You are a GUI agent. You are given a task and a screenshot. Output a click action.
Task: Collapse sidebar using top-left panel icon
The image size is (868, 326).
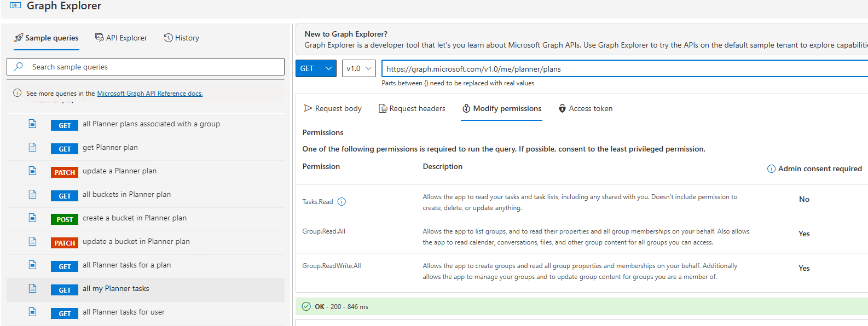click(15, 5)
